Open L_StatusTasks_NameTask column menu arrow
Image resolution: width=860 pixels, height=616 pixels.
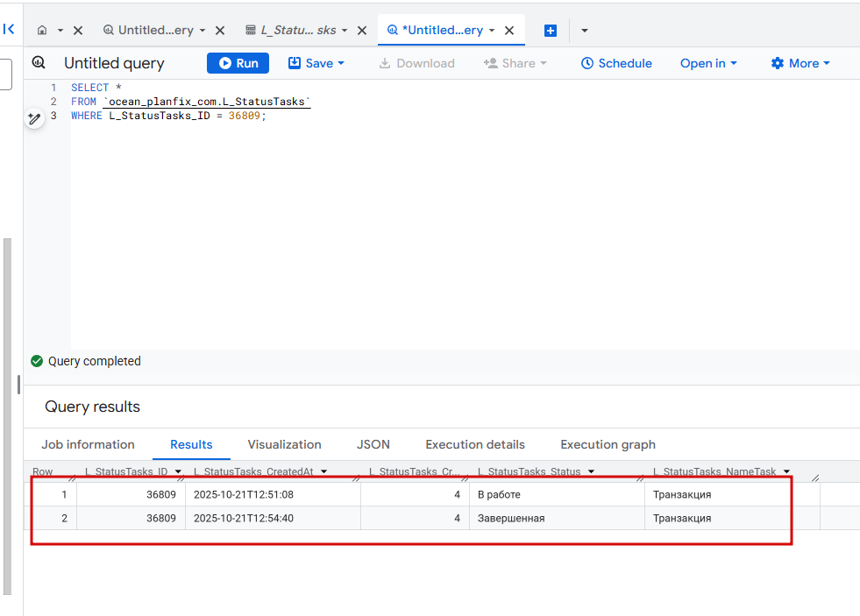pyautogui.click(x=786, y=471)
